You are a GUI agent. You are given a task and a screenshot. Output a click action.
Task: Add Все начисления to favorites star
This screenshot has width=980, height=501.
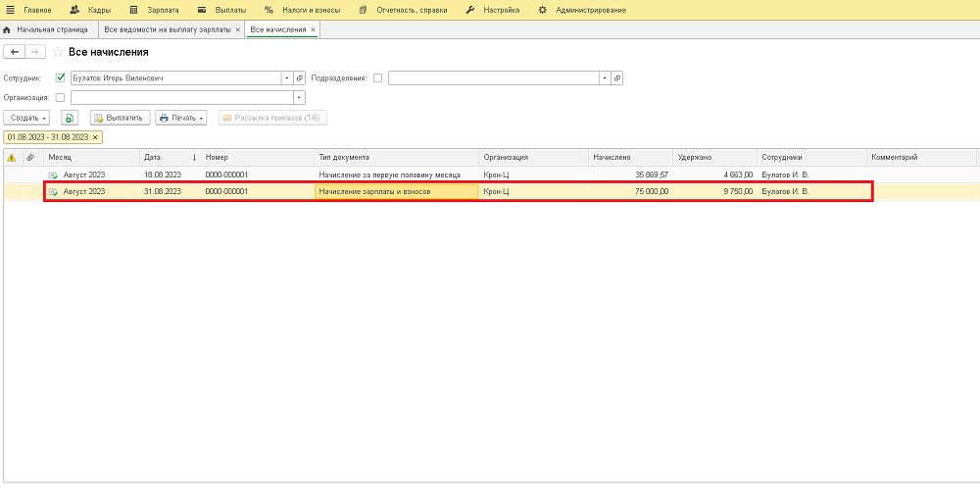click(x=58, y=52)
